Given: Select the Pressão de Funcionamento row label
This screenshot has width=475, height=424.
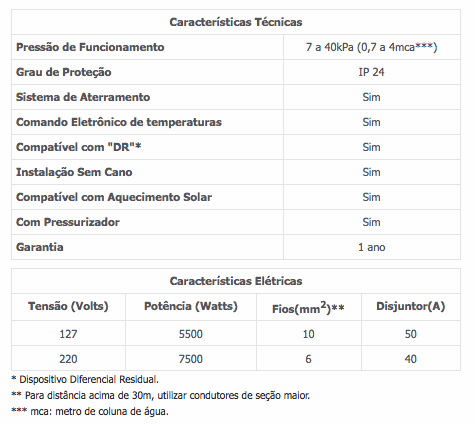Looking at the screenshot, I should [x=90, y=47].
